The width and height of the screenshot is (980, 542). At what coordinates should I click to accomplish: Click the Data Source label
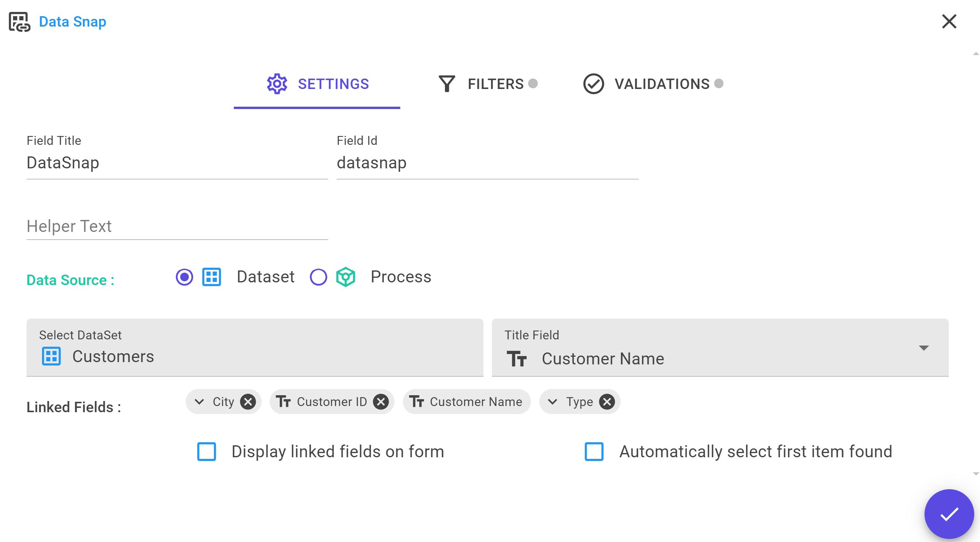tap(70, 280)
